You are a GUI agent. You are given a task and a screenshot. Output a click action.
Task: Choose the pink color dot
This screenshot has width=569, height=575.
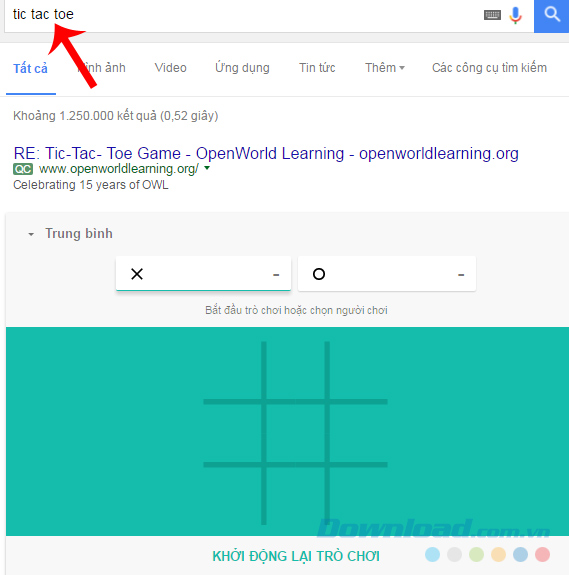542,554
